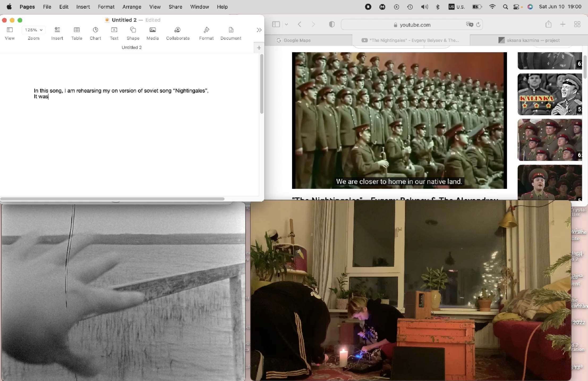Click the Chart toolbar icon

pyautogui.click(x=95, y=30)
